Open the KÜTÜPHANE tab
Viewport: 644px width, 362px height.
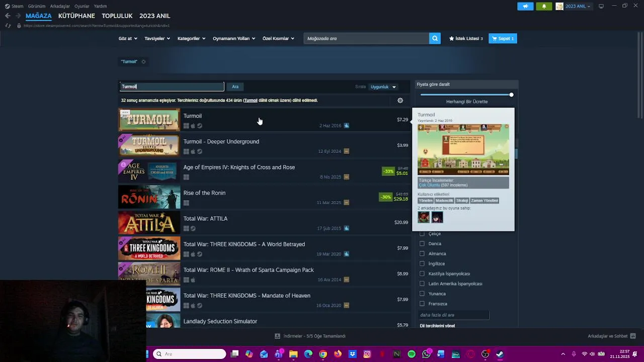point(76,16)
